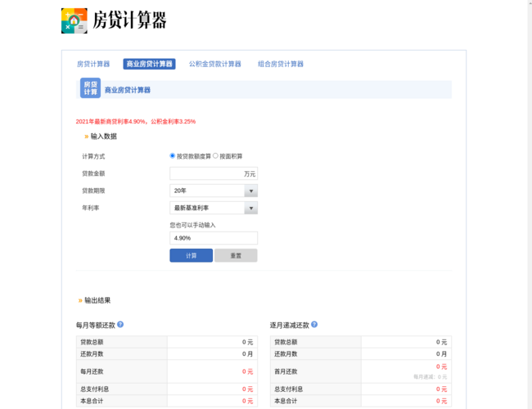Screen dimensions: 532x409
Task: Switch to 商业房贷计算器 tab
Action: 149,64
